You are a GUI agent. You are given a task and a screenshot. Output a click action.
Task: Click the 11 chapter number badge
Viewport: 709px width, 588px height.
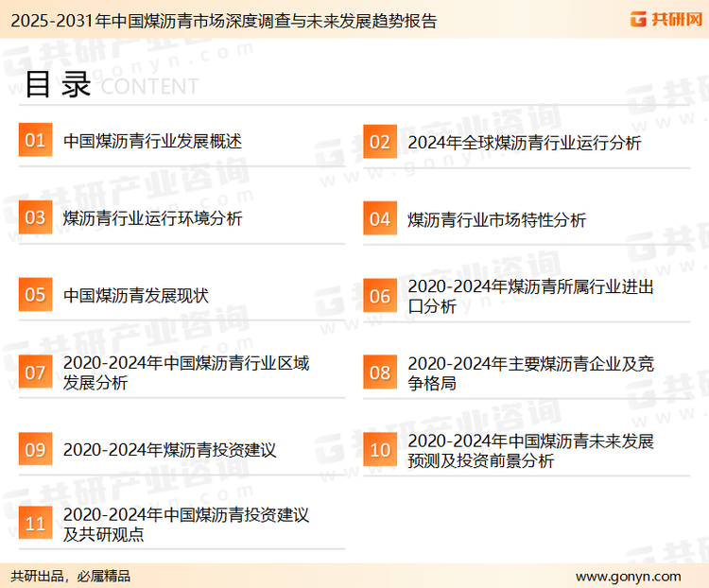[x=35, y=525]
